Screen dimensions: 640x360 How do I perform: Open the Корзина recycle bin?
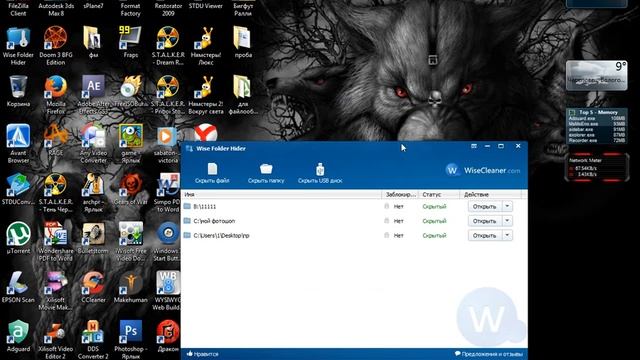pos(18,91)
